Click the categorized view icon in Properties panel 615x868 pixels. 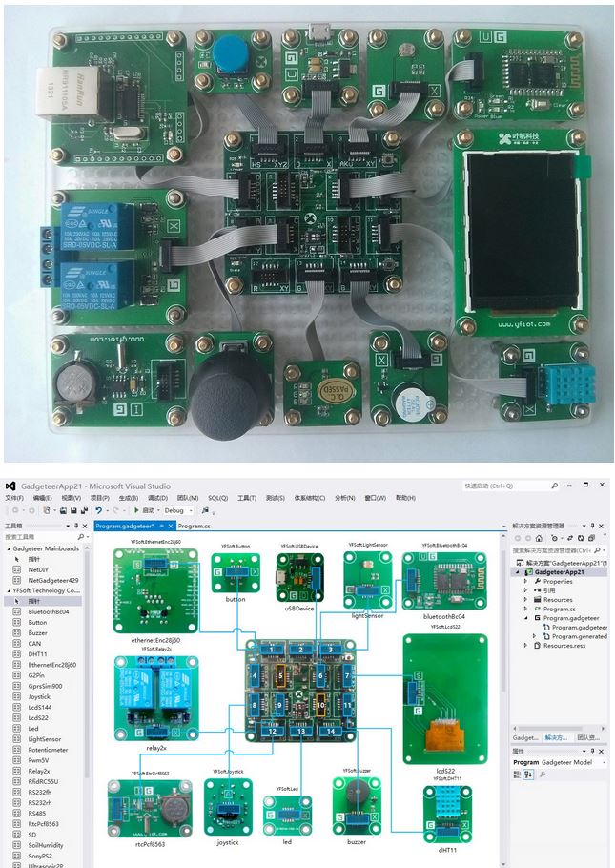click(518, 774)
